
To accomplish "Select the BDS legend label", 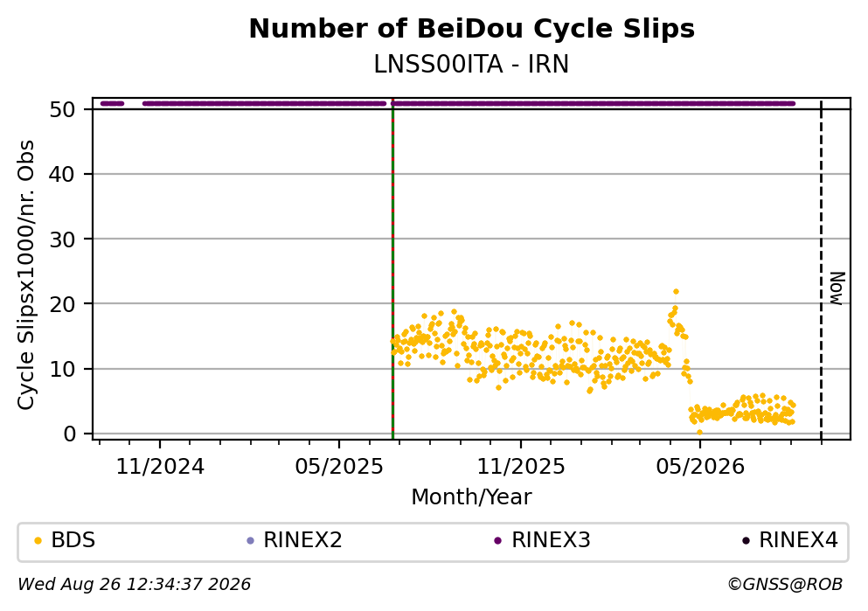I will pos(73,540).
